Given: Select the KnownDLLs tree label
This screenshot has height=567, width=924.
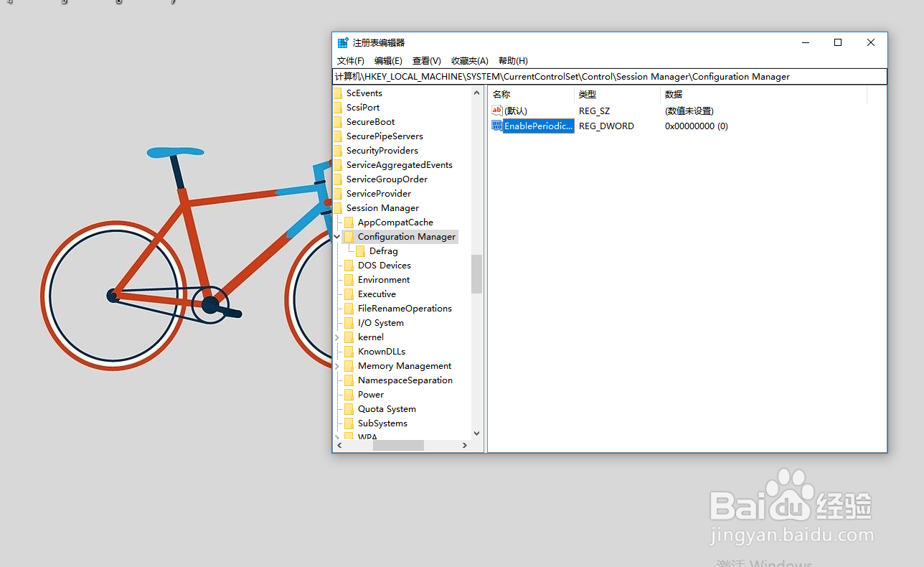Looking at the screenshot, I should click(382, 352).
